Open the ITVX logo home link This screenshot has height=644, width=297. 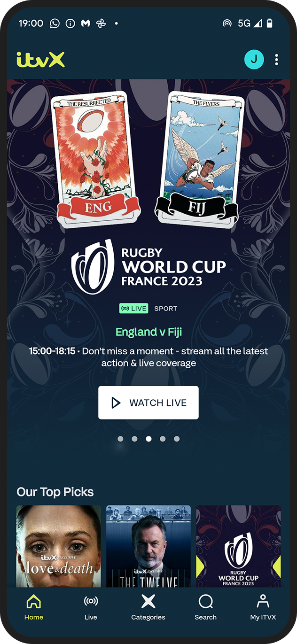coord(40,60)
